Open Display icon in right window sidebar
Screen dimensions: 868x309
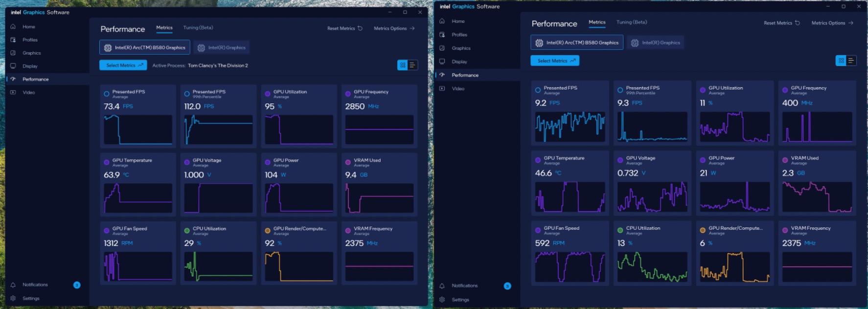[442, 62]
